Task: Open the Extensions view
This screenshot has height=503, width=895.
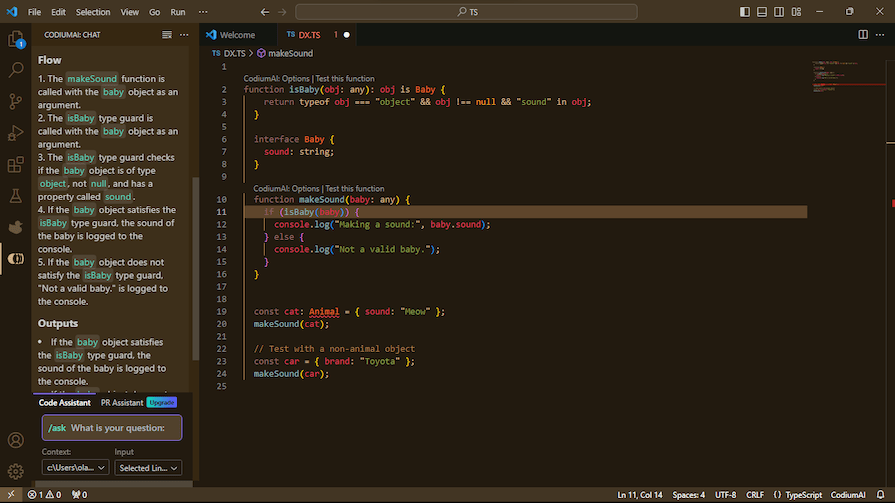Action: [16, 164]
